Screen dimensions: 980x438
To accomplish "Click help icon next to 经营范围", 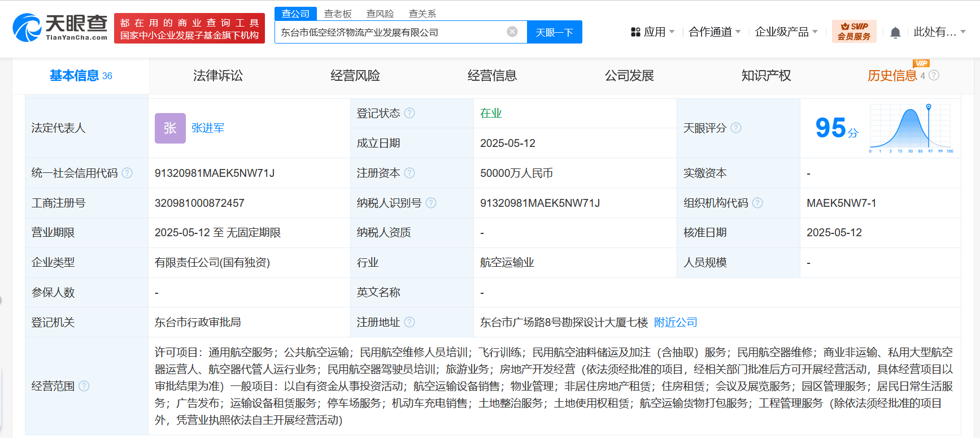I will [x=84, y=386].
